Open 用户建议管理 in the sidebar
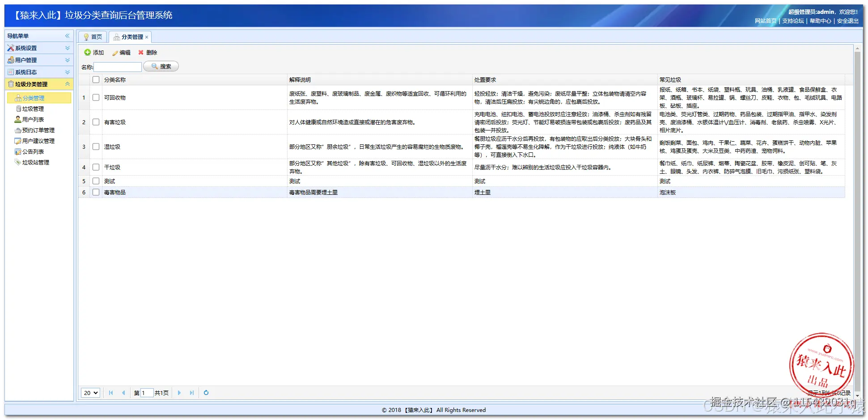The width and height of the screenshot is (868, 420). point(38,141)
